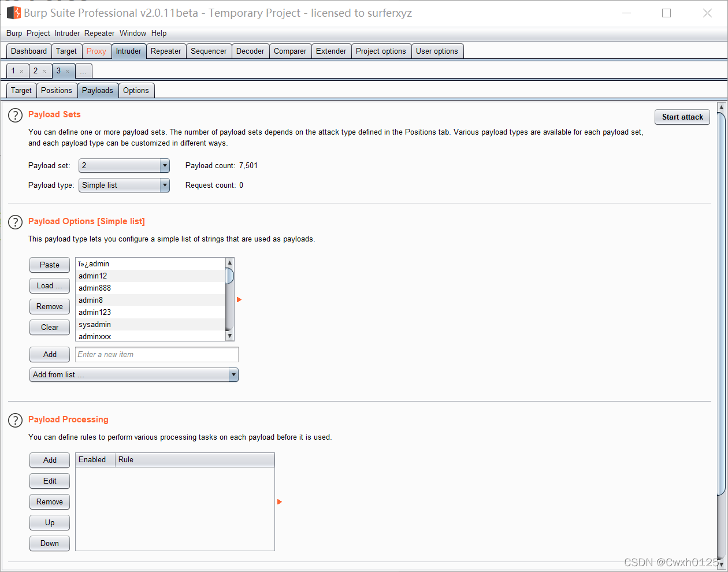Switch to the Options sub-tab
Viewport: 728px width, 572px height.
click(136, 91)
